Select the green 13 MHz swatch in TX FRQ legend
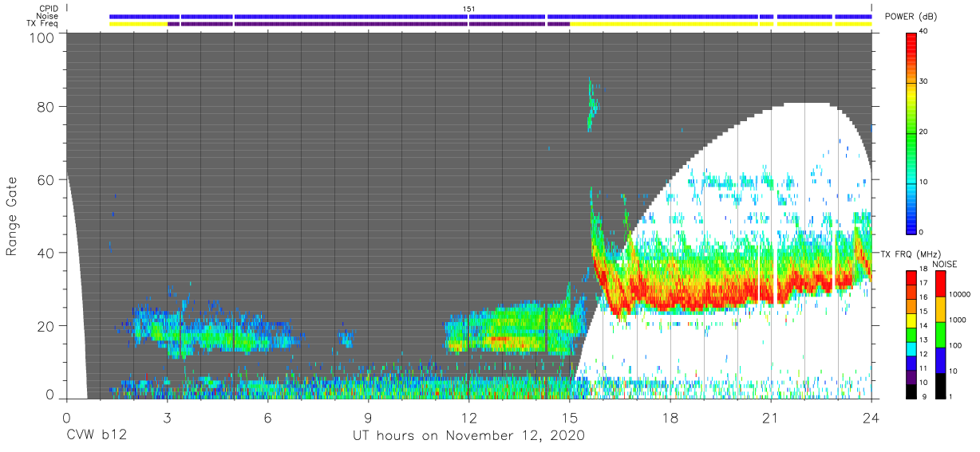This screenshot has height=452, width=980. tap(912, 334)
